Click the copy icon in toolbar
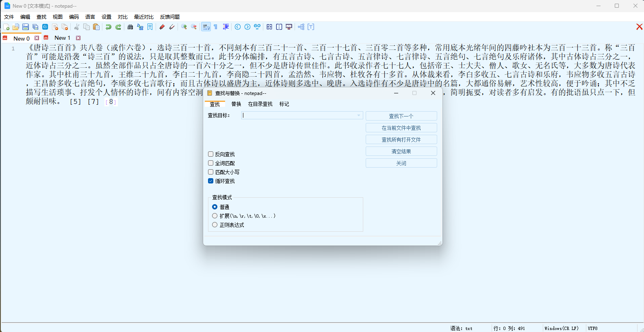644x332 pixels. point(87,27)
